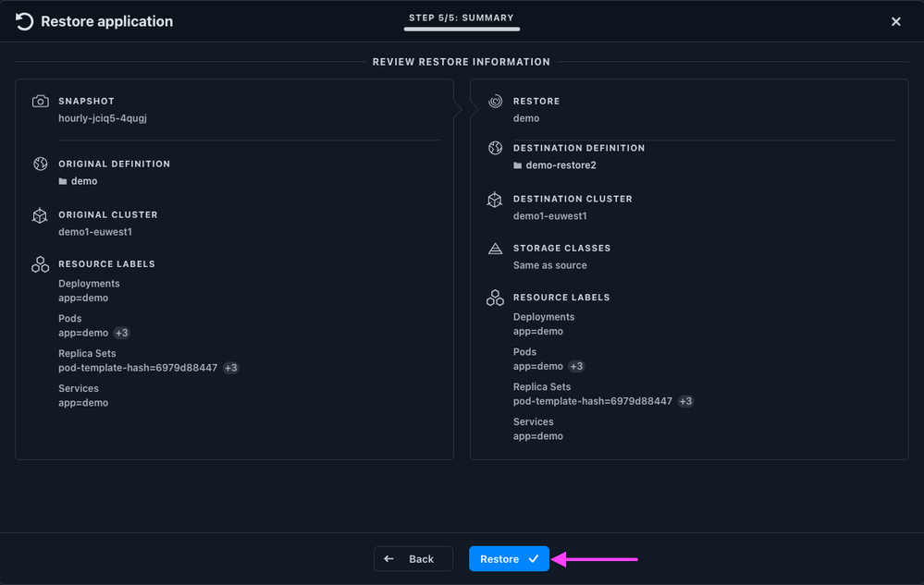Click the Snapshot camera icon
This screenshot has width=924, height=585.
pyautogui.click(x=40, y=102)
